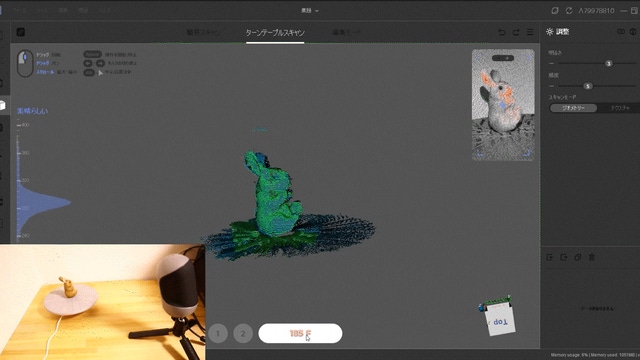The image size is (640, 360).
Task: Click the refresh connection icon in title bar
Action: point(569,11)
